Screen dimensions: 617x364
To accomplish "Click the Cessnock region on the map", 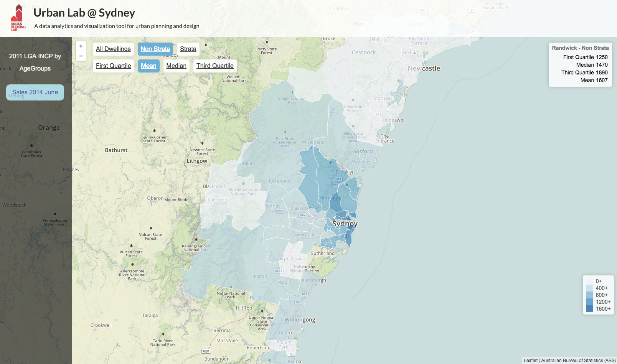I will 364,53.
